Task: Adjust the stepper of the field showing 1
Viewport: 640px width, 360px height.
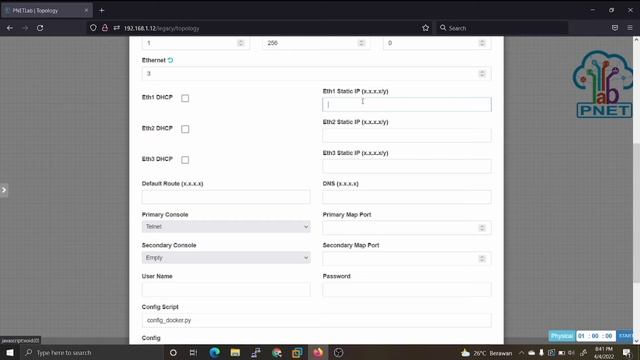Action: [240, 43]
